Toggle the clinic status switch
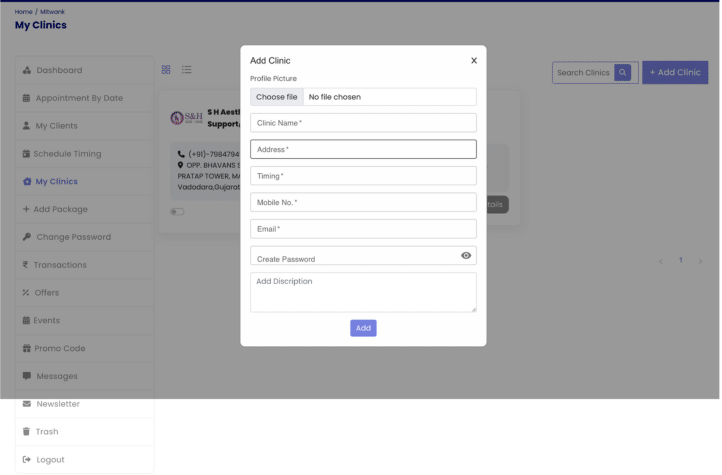The image size is (722, 475). pyautogui.click(x=177, y=212)
